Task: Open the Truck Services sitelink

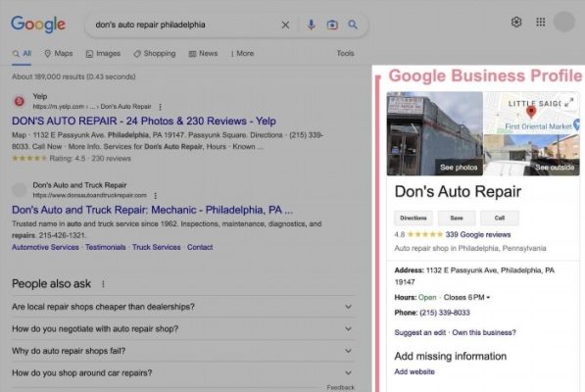Action: [157, 247]
